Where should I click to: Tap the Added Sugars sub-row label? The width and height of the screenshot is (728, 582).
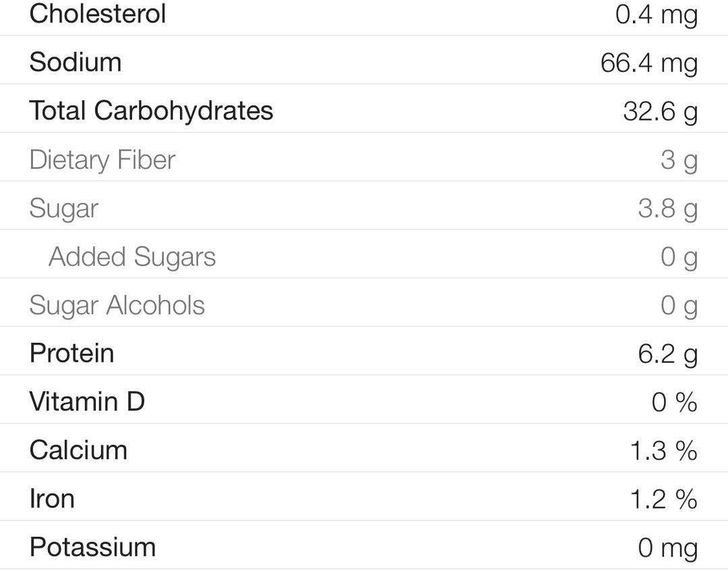pyautogui.click(x=132, y=257)
